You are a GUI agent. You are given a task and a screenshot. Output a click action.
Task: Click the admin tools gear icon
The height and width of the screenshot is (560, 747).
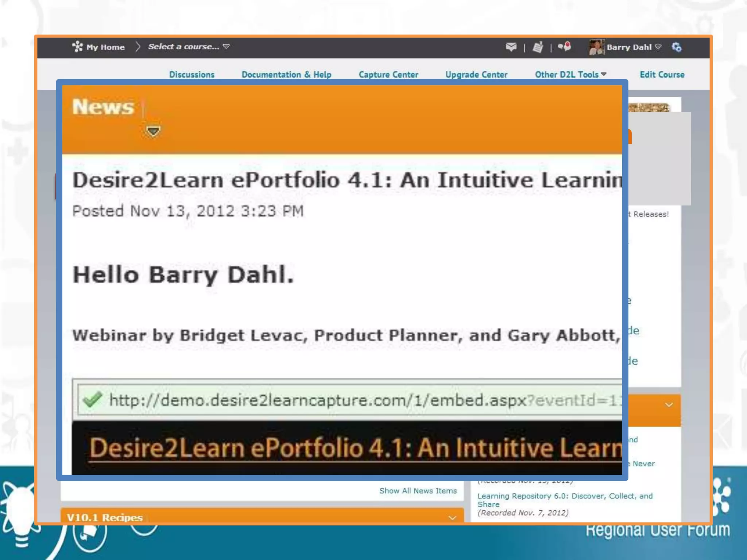tap(676, 47)
